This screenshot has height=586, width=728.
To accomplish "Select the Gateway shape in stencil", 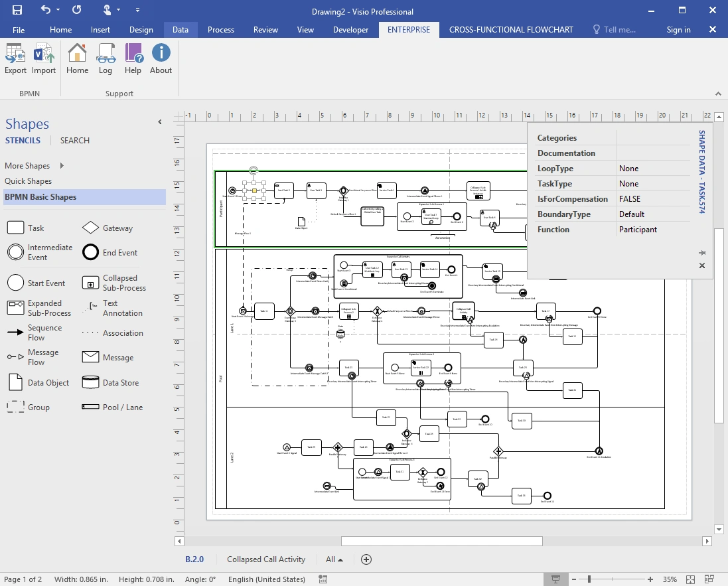I will pyautogui.click(x=91, y=228).
